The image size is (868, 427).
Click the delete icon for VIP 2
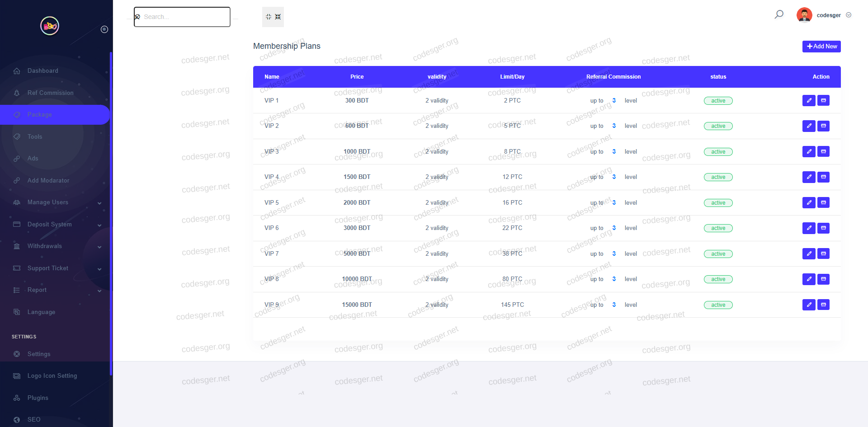[823, 126]
